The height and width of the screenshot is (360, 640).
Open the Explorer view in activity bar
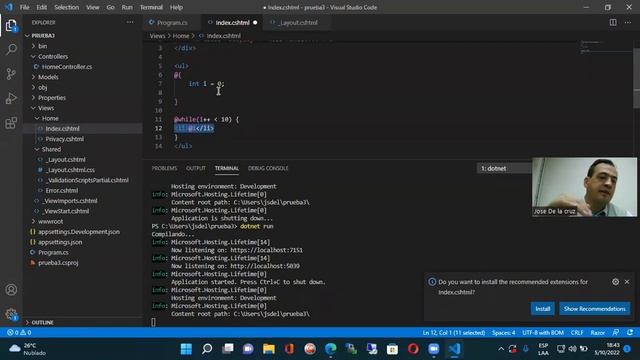coord(11,26)
